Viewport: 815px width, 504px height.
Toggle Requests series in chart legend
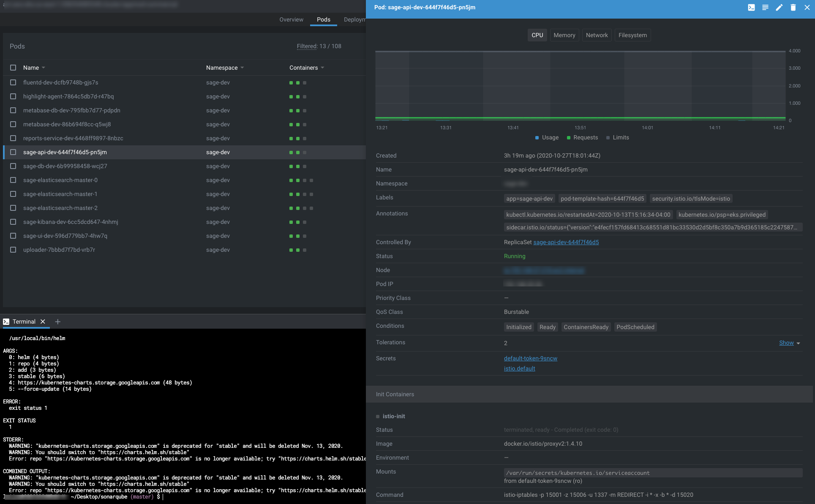[582, 137]
